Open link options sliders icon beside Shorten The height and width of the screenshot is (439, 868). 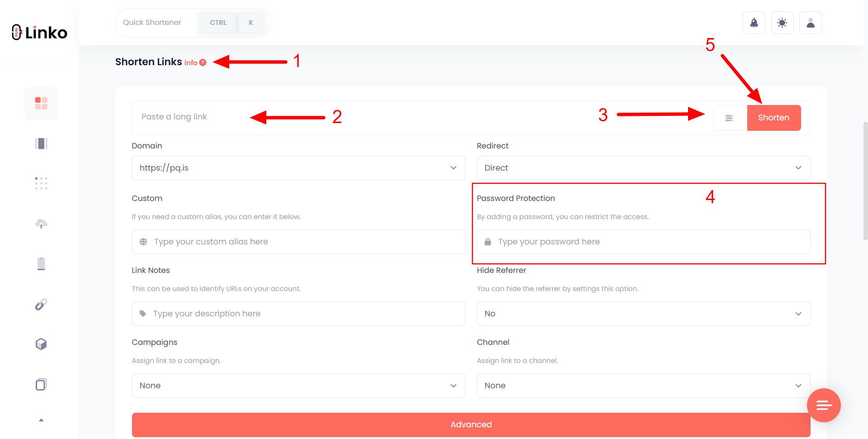(729, 118)
